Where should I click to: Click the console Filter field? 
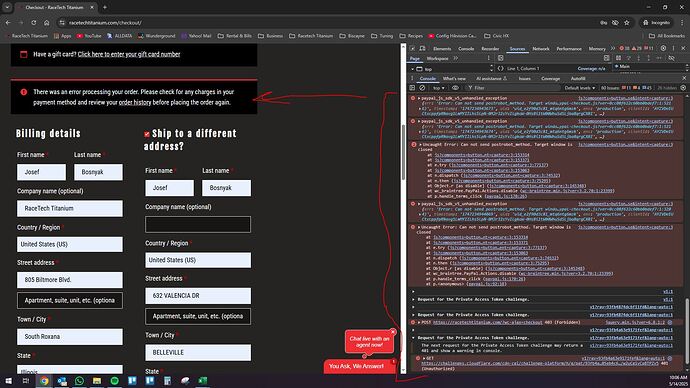click(514, 88)
